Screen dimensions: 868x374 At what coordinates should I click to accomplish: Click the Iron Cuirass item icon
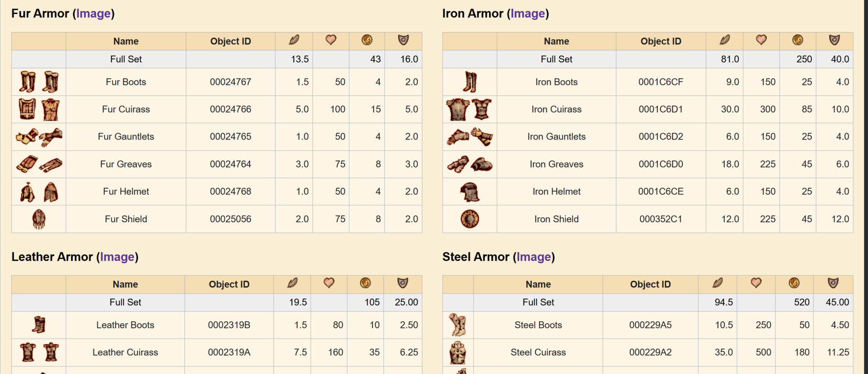coord(470,109)
